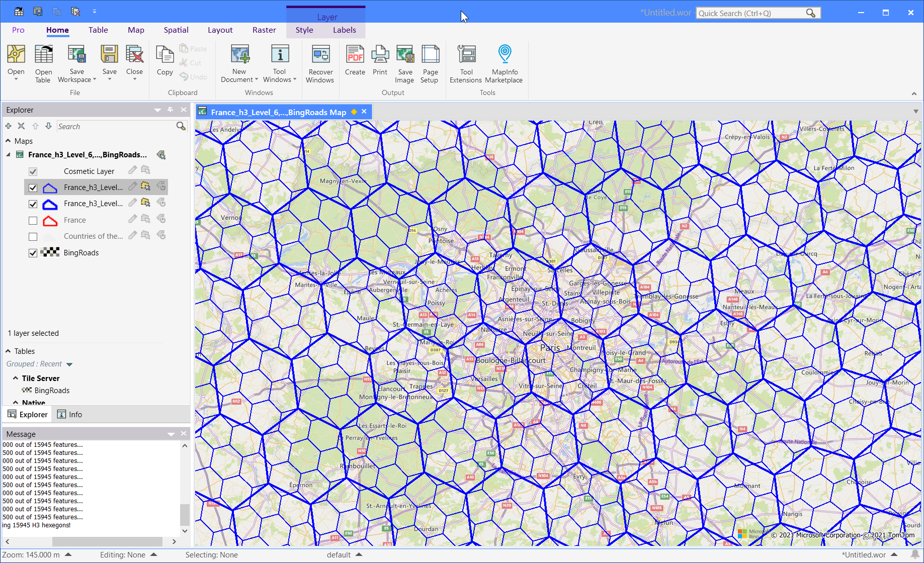Uncheck the BingRoads layer checkbox
This screenshot has height=563, width=924.
pyautogui.click(x=33, y=253)
